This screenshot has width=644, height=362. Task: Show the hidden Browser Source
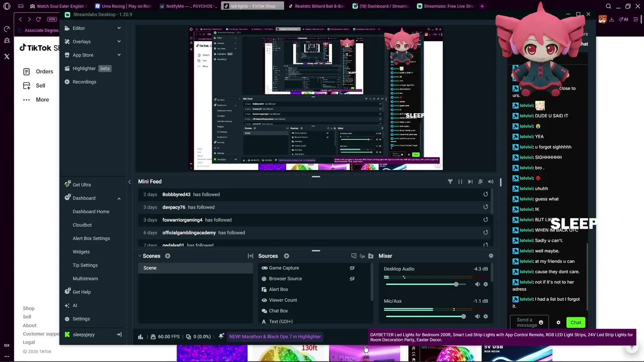352,279
